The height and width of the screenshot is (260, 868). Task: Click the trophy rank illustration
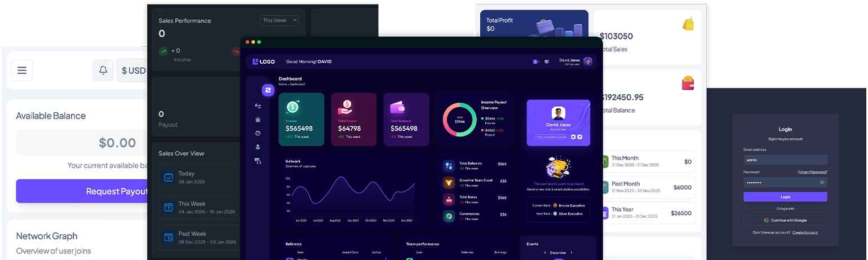coord(559,167)
